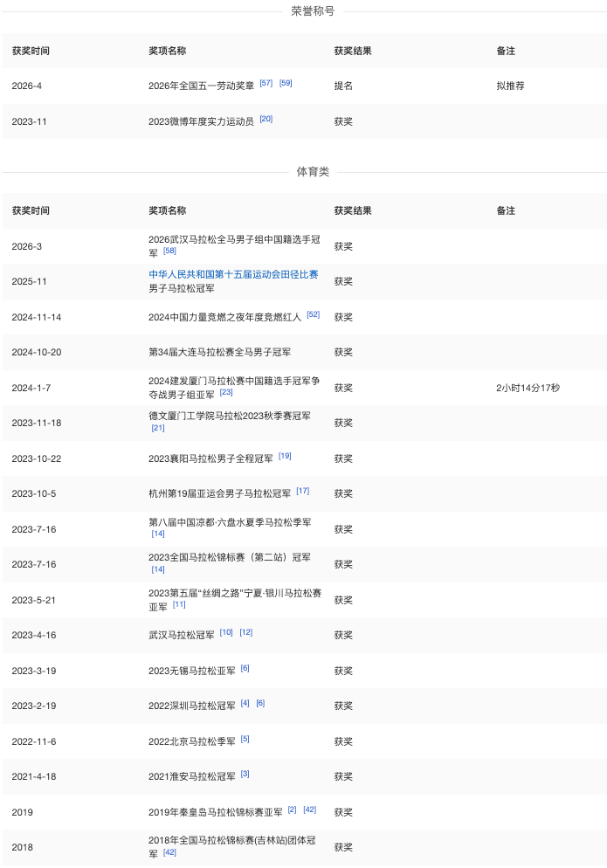Click the 体育类 section heading

click(313, 172)
